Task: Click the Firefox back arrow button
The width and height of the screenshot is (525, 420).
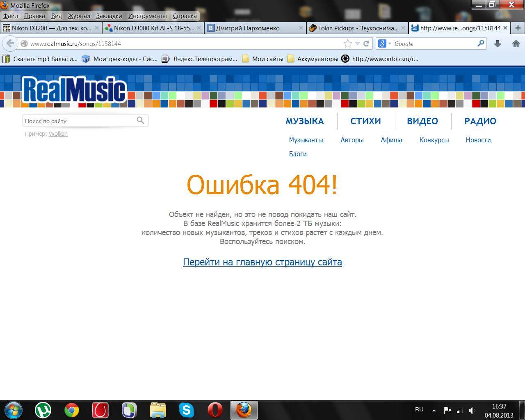Action: pyautogui.click(x=10, y=43)
